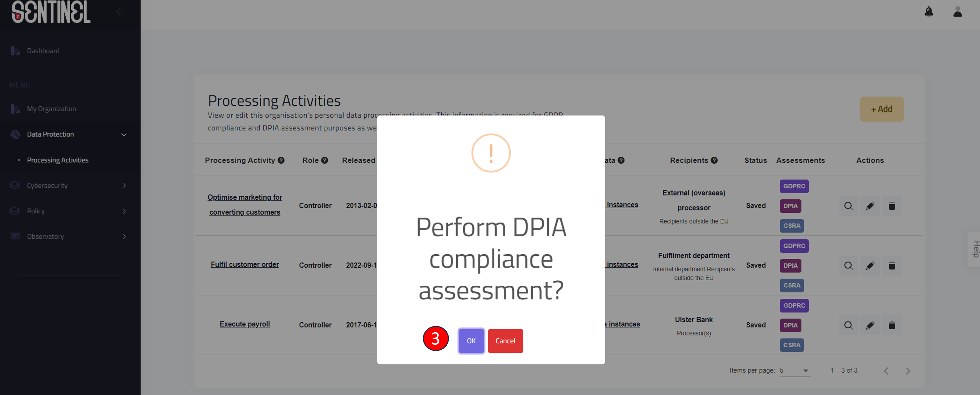The height and width of the screenshot is (395, 980).
Task: Show help for data column
Action: point(621,160)
